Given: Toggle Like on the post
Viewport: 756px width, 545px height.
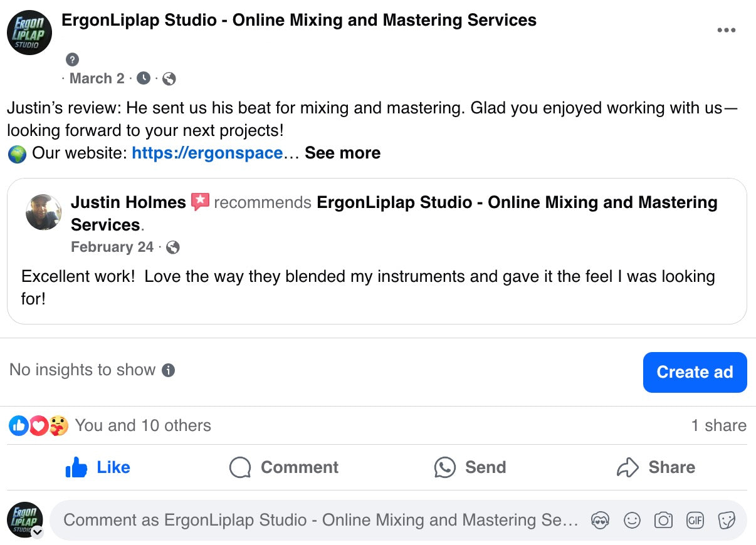Looking at the screenshot, I should tap(98, 467).
